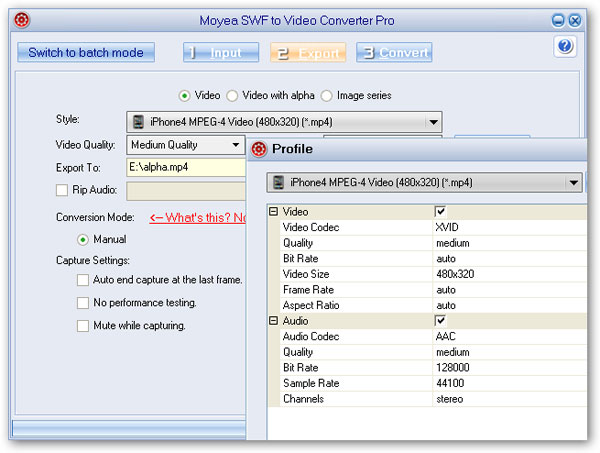600x453 pixels.
Task: Go to step 1 Input tab
Action: pos(221,52)
